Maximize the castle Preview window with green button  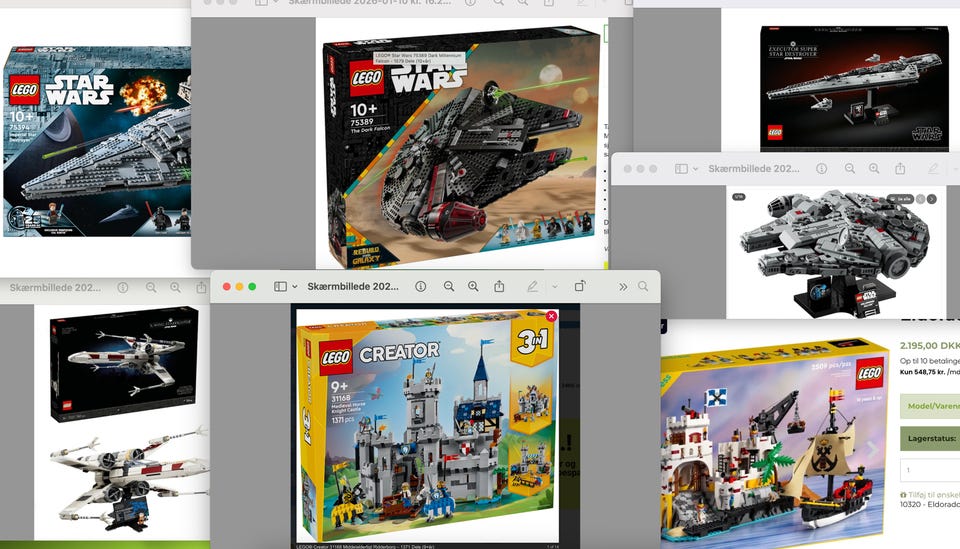click(252, 286)
